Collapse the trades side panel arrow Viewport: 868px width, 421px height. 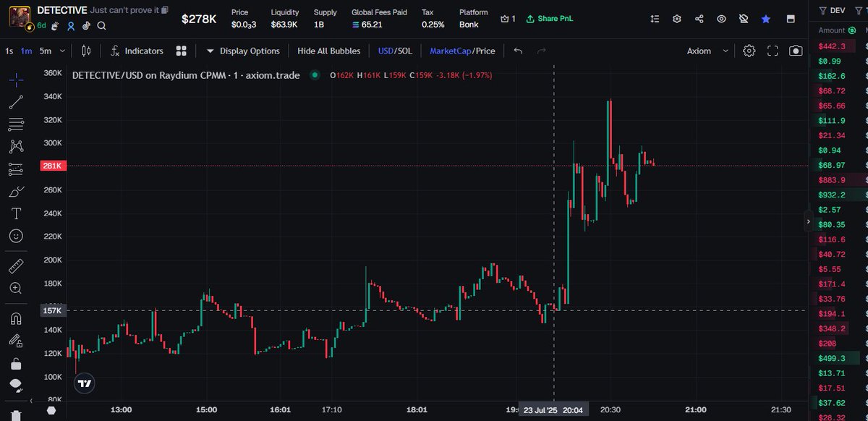pos(809,222)
